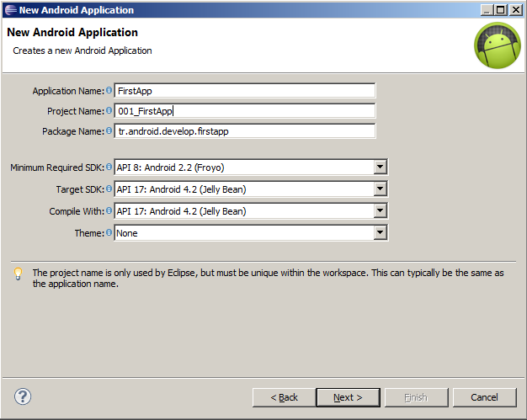Minimize the New Android Application window

487,10
